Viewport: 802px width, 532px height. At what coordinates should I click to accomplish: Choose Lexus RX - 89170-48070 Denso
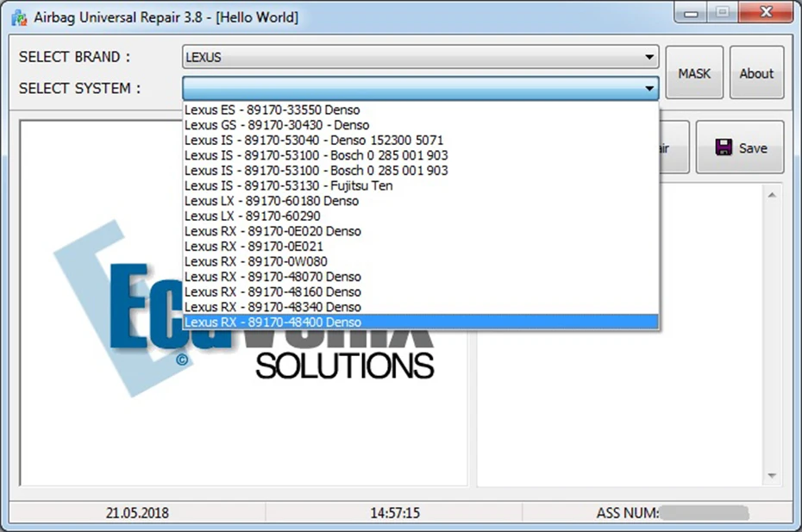(x=421, y=277)
